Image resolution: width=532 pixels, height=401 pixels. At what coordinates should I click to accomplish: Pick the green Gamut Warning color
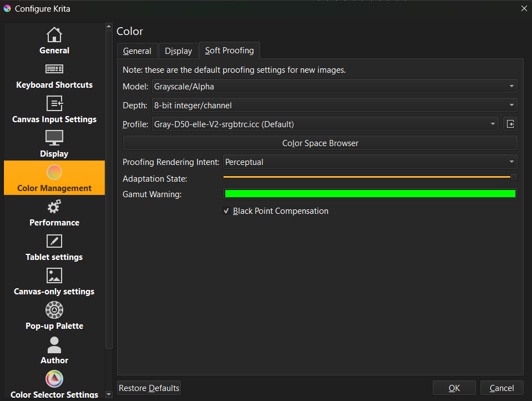370,194
